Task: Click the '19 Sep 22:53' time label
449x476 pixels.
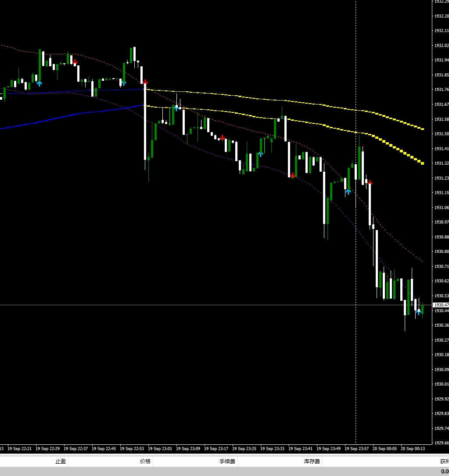Action: (132, 448)
